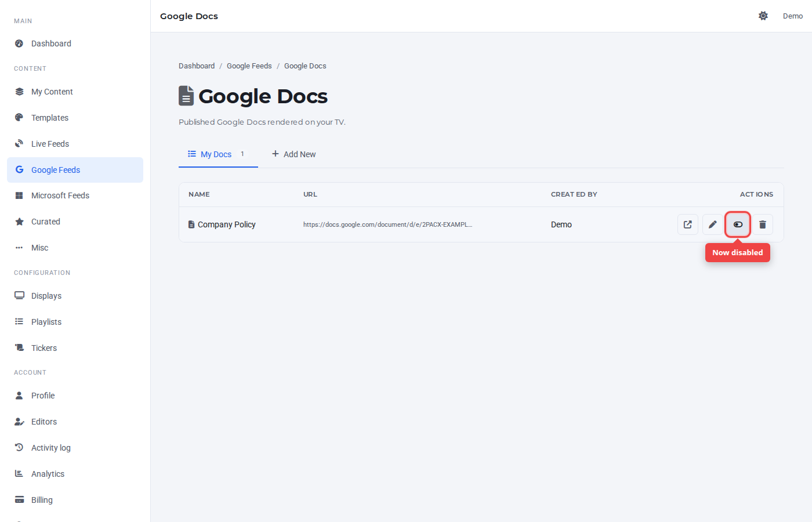This screenshot has height=522, width=812.
Task: Open the Demo account menu
Action: 793,16
